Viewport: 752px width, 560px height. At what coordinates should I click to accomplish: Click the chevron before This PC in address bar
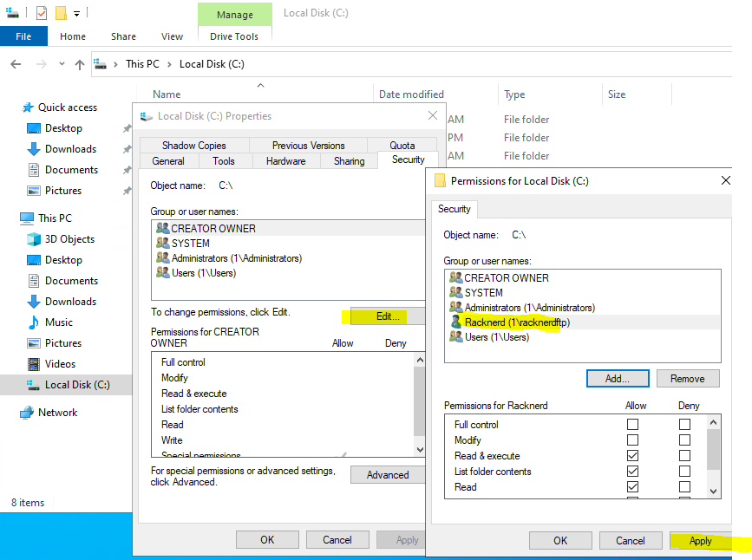(x=115, y=64)
